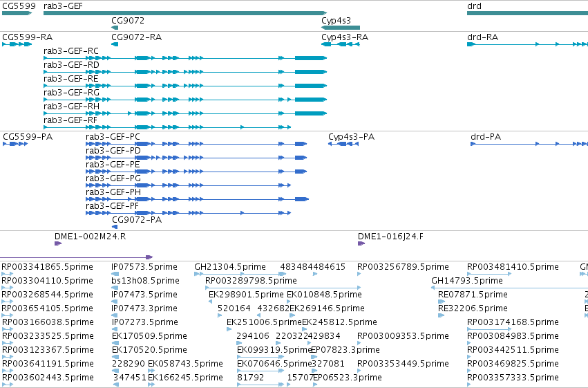The height and width of the screenshot is (388, 588).
Task: Click the rab3-GEF-RG transcript label
Action: [71, 93]
